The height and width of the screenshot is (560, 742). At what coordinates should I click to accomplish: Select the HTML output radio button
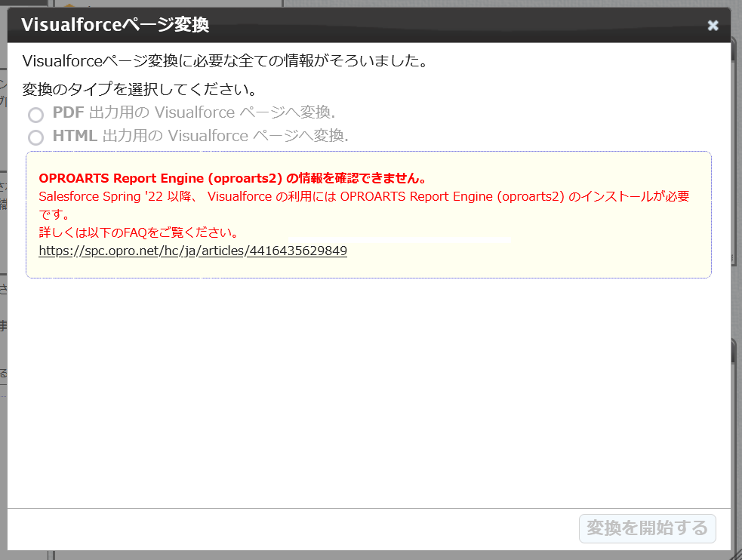(x=35, y=137)
